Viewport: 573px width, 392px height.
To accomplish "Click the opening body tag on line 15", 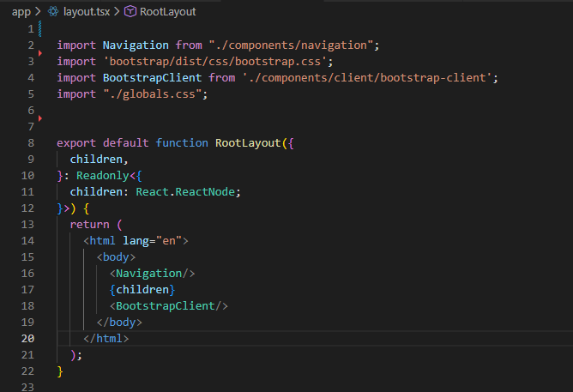I will [116, 257].
